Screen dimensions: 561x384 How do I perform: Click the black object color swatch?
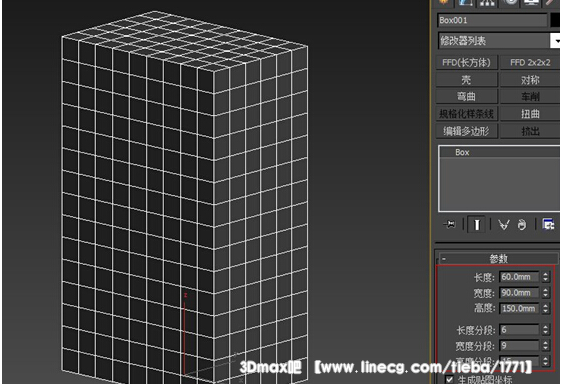coord(556,20)
